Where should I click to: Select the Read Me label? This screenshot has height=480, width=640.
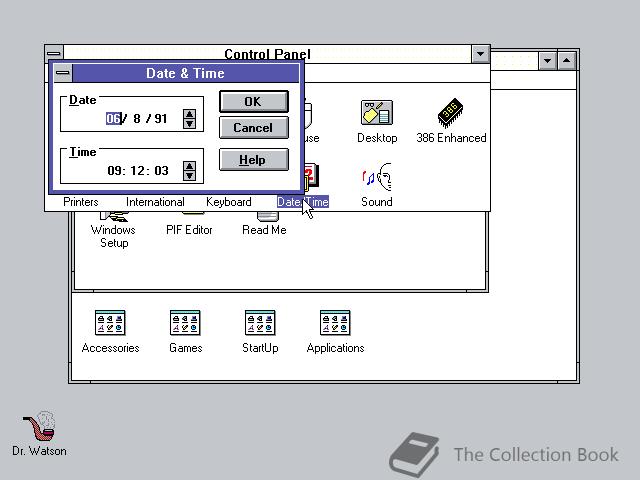coord(264,230)
